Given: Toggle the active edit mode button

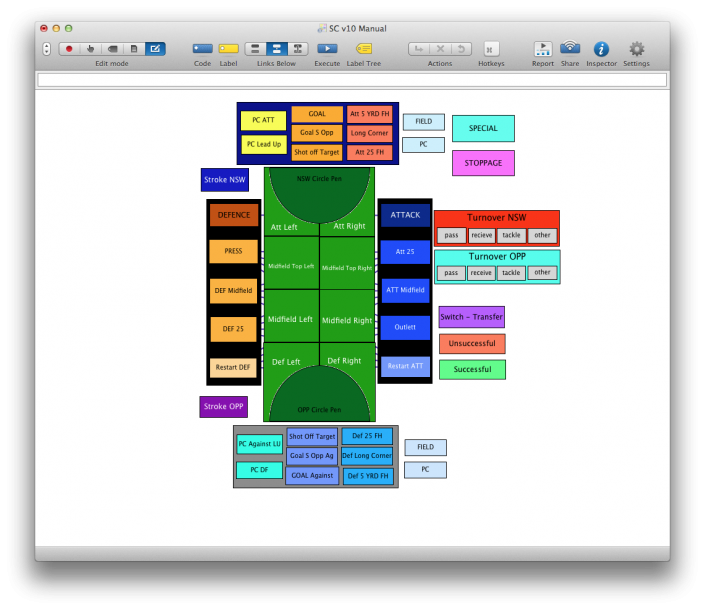Looking at the screenshot, I should (155, 48).
